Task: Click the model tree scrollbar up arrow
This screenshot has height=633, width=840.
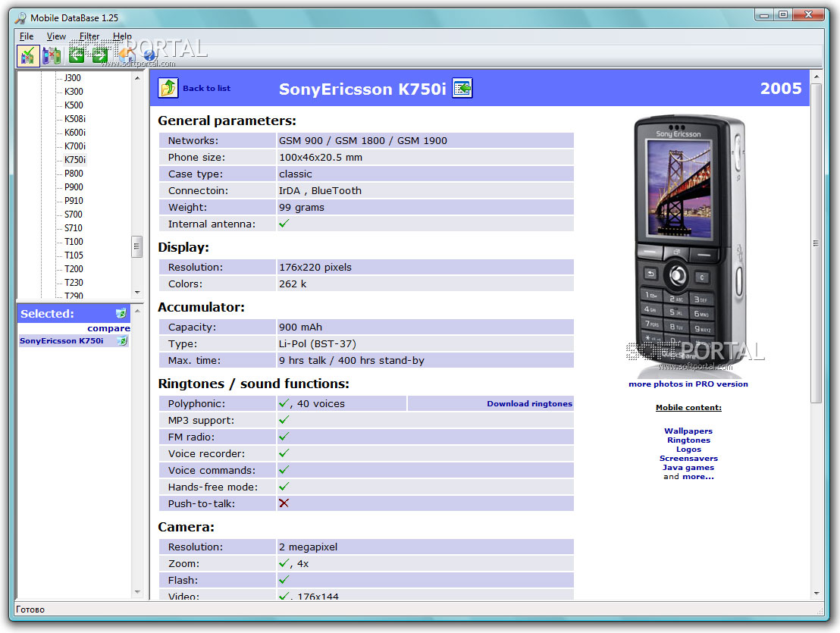Action: pyautogui.click(x=137, y=78)
